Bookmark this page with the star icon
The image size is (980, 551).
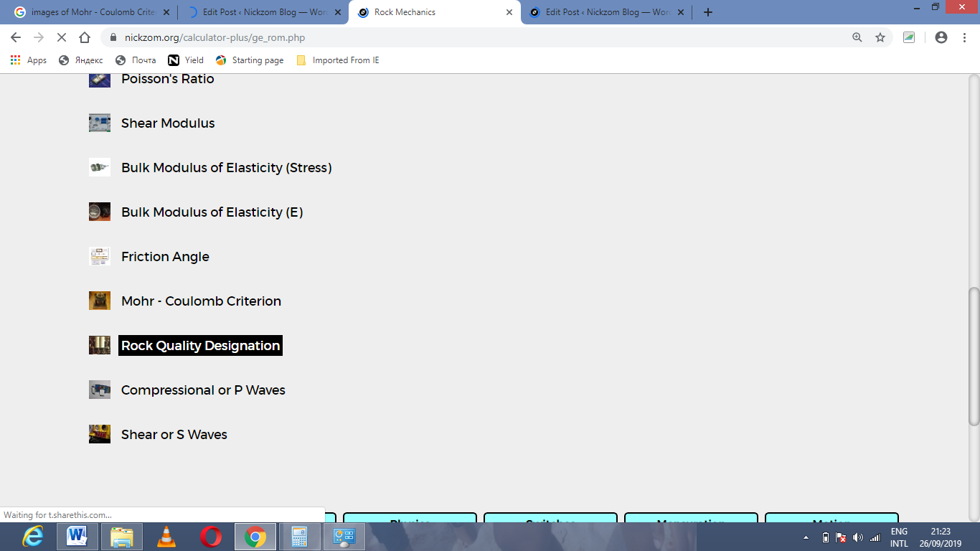click(880, 37)
